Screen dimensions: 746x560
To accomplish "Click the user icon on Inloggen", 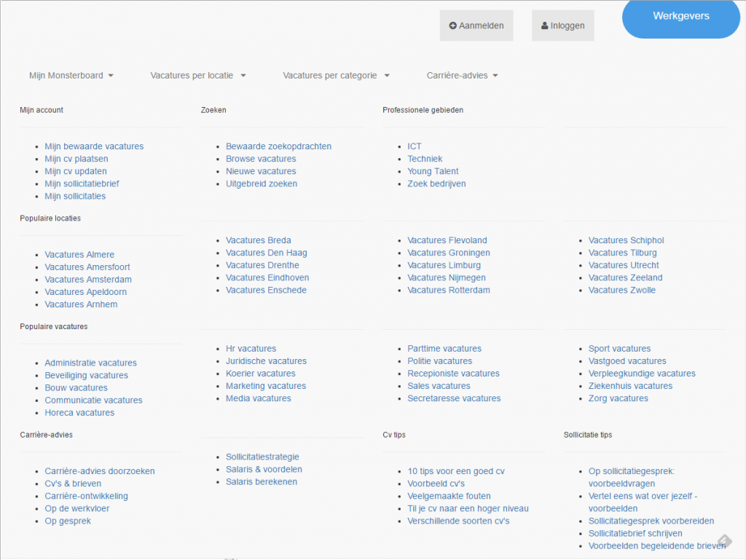I will 545,25.
